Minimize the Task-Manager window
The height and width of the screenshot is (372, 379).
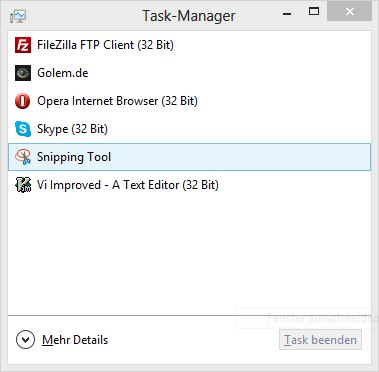tap(287, 14)
